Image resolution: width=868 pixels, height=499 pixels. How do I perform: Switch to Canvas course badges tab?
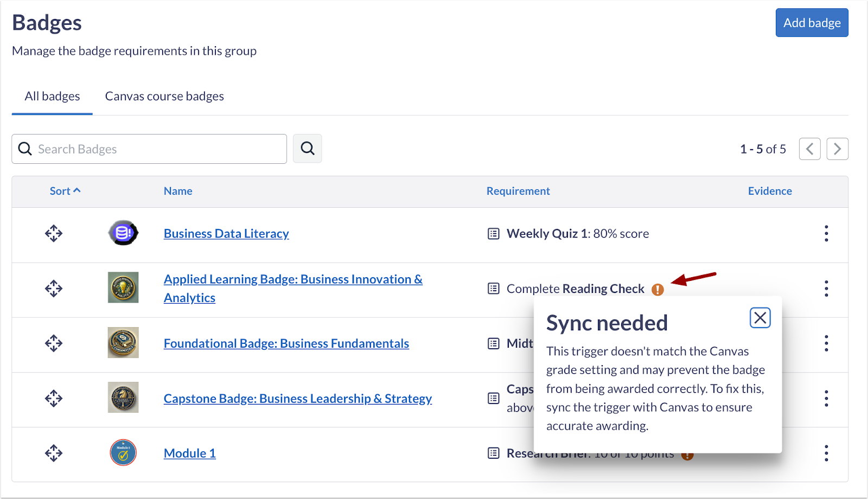pos(164,97)
